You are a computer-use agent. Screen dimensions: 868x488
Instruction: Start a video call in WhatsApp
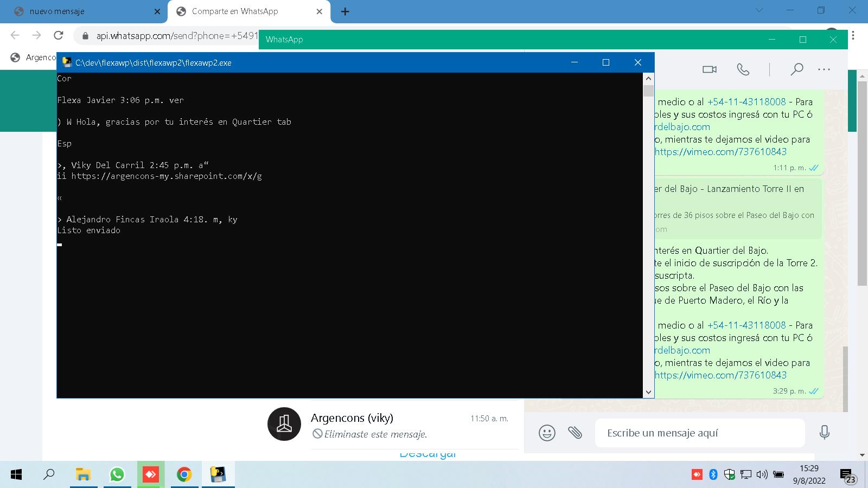pos(709,69)
